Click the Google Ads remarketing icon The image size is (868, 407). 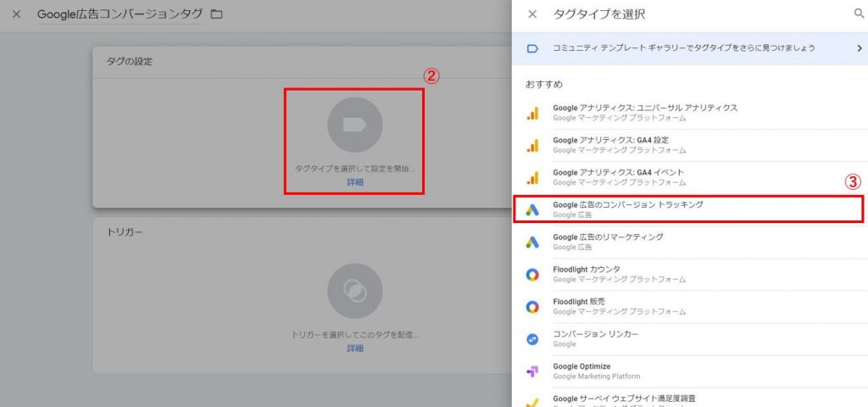[532, 242]
